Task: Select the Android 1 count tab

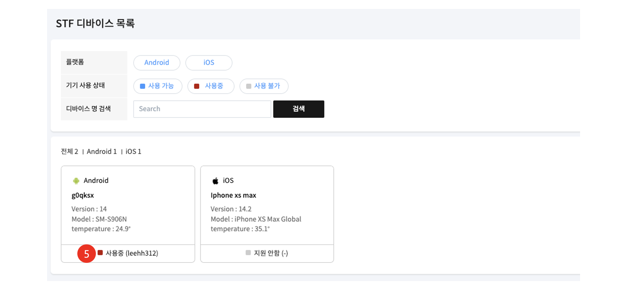Action: click(x=102, y=152)
